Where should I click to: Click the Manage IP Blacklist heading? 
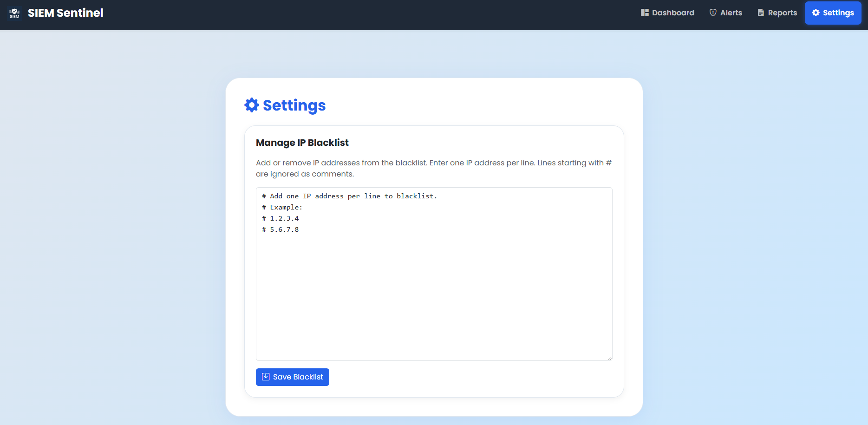click(302, 143)
